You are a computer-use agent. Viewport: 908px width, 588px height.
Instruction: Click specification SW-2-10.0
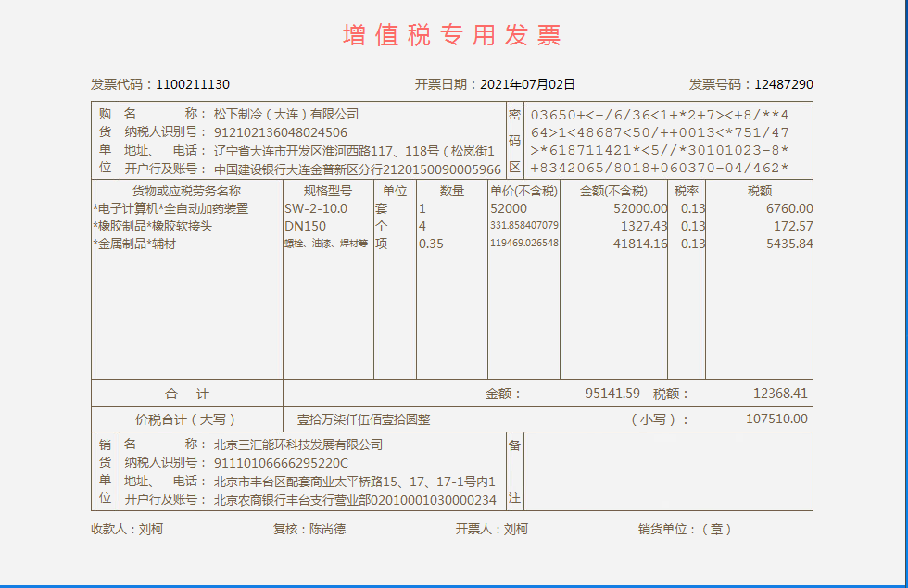(x=316, y=208)
